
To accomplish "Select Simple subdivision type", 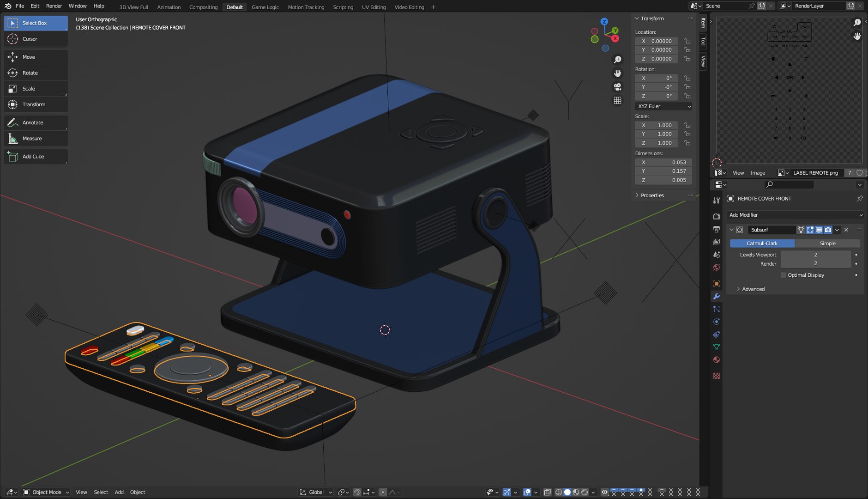I will [827, 243].
